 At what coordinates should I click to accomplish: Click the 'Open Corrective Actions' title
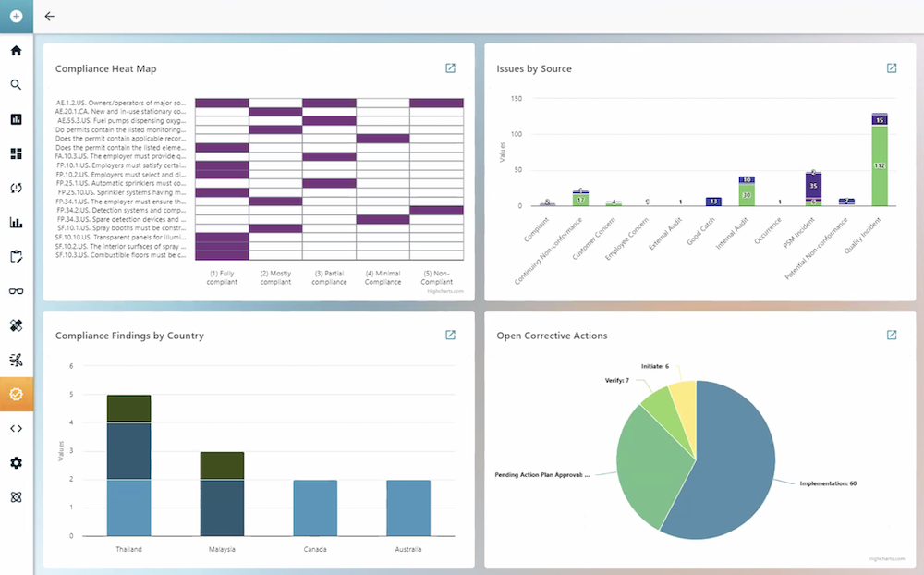point(552,336)
